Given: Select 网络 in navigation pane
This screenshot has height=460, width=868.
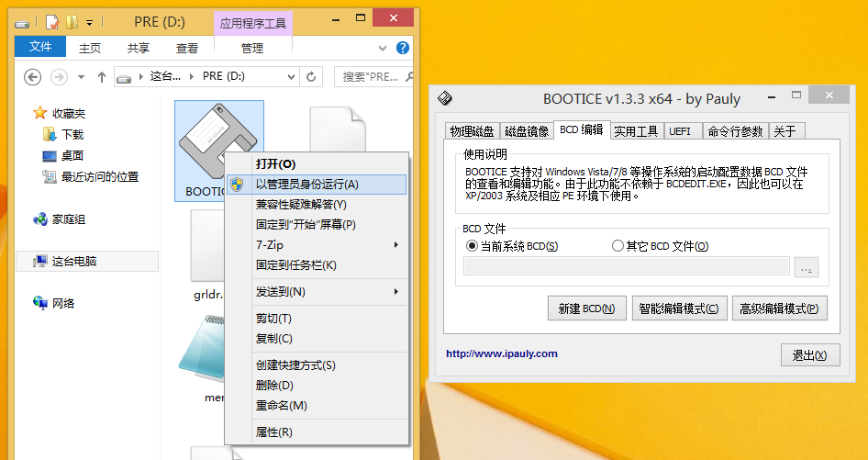Looking at the screenshot, I should pyautogui.click(x=63, y=303).
